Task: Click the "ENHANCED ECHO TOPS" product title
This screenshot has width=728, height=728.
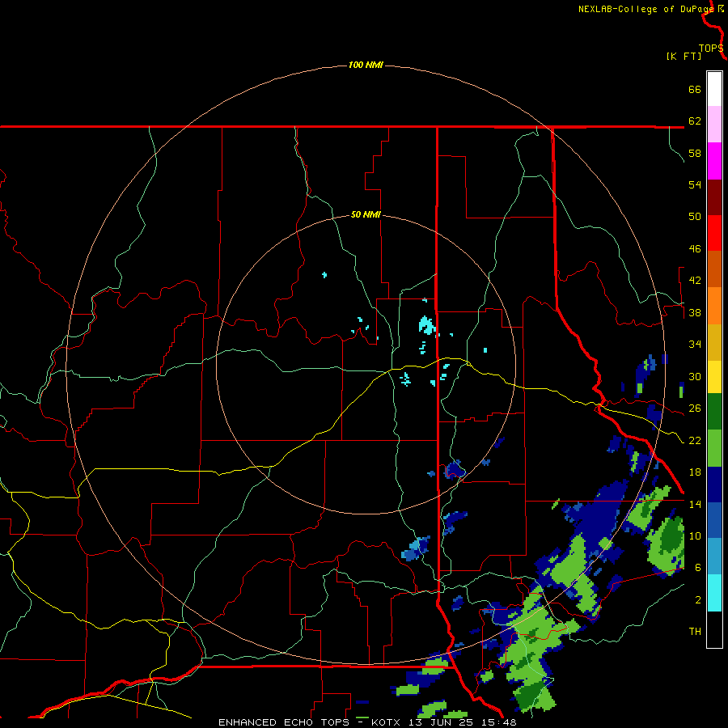Action: click(284, 722)
